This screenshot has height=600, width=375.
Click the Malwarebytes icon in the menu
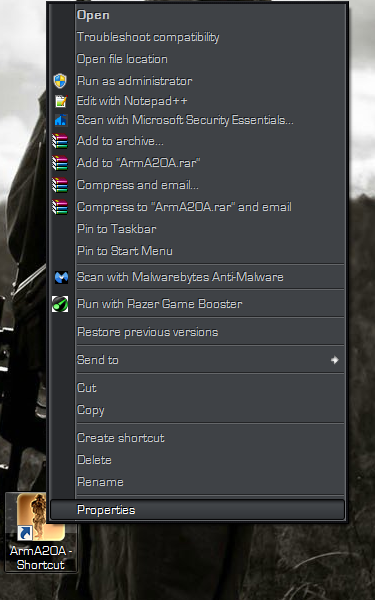(61, 277)
